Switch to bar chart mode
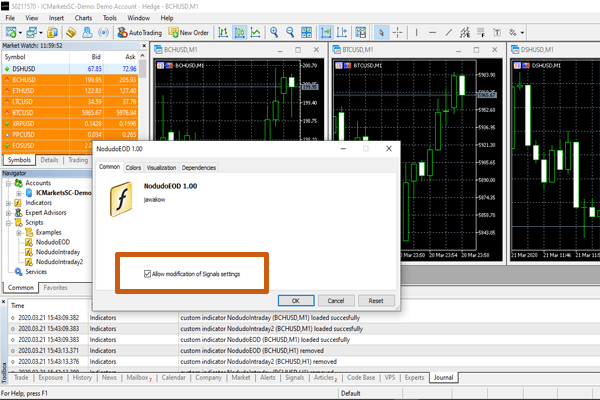The height and width of the screenshot is (400, 600). (x=223, y=33)
